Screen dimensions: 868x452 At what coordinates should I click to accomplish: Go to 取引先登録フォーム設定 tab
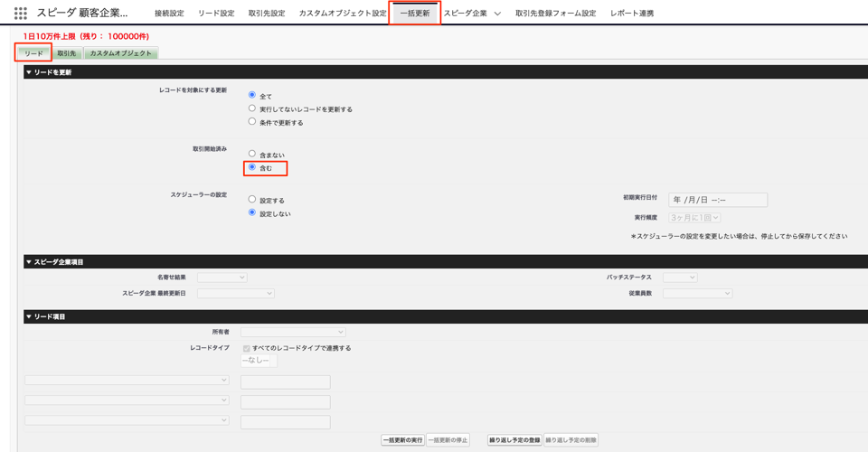point(555,14)
